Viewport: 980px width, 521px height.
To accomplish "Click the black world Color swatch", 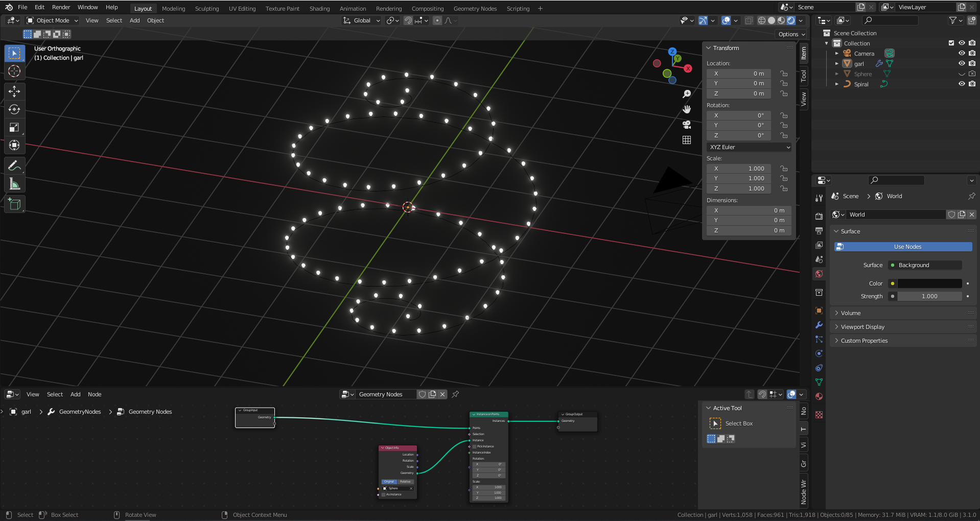I will [929, 283].
